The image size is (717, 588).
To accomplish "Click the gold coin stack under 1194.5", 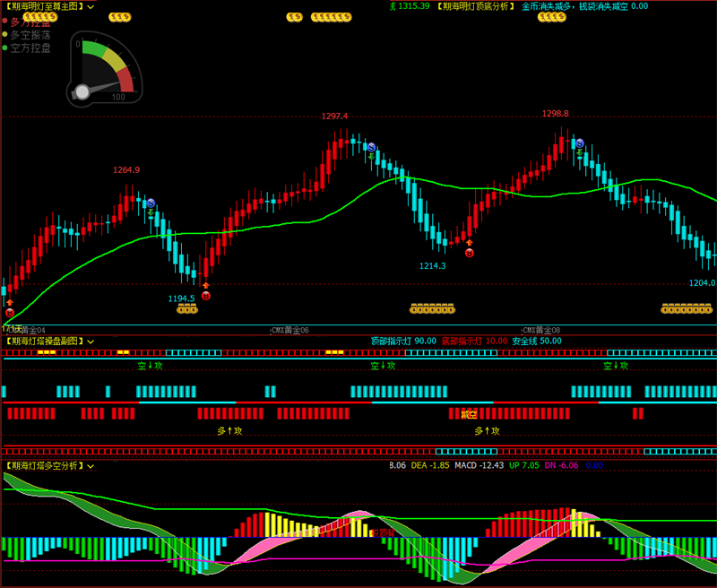I will pos(187,309).
